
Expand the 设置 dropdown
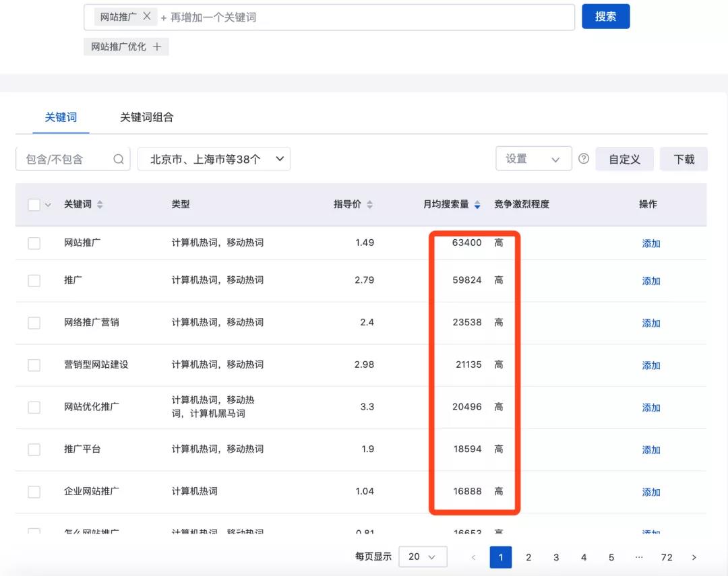tap(533, 158)
